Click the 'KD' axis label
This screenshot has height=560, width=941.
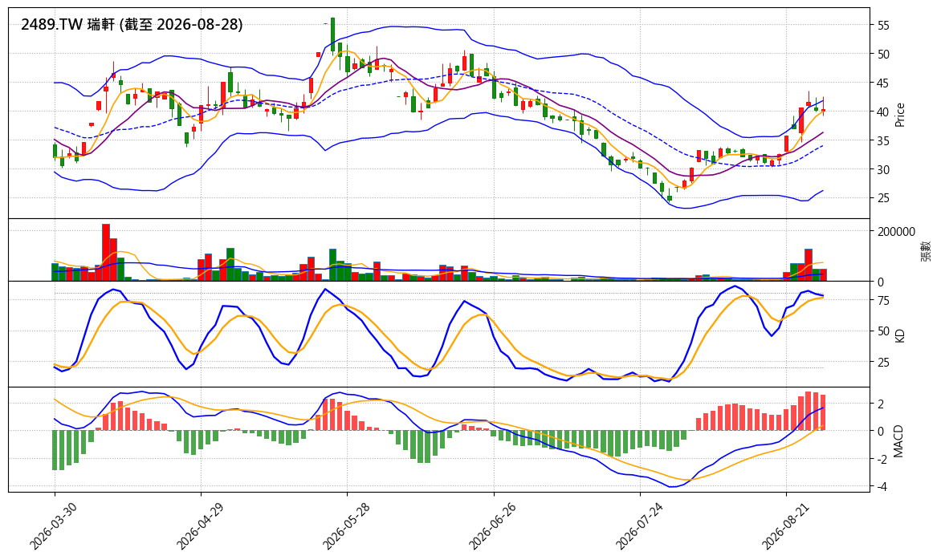[899, 335]
